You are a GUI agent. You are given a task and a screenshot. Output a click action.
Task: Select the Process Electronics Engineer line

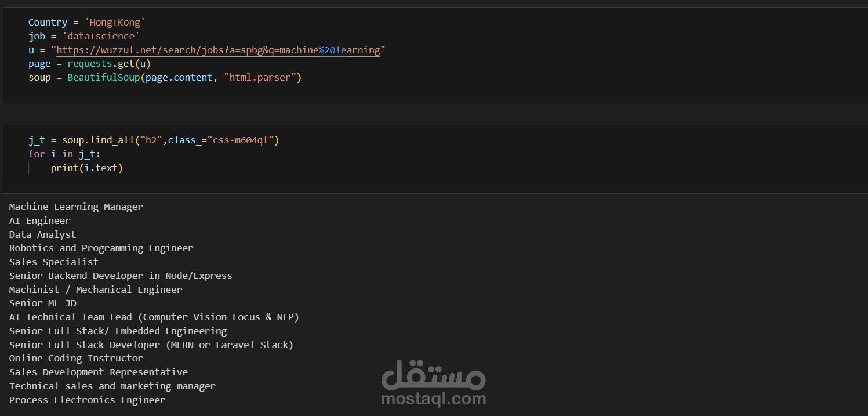pyautogui.click(x=86, y=400)
